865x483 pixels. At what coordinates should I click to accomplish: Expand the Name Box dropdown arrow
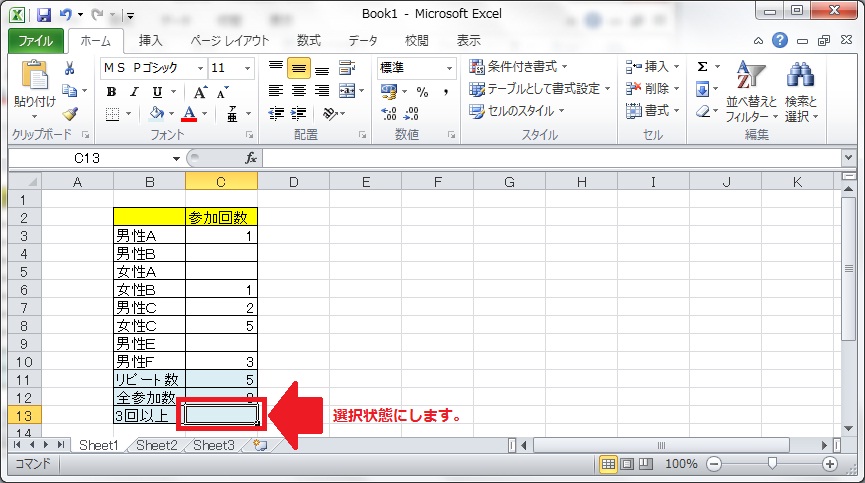pyautogui.click(x=176, y=158)
